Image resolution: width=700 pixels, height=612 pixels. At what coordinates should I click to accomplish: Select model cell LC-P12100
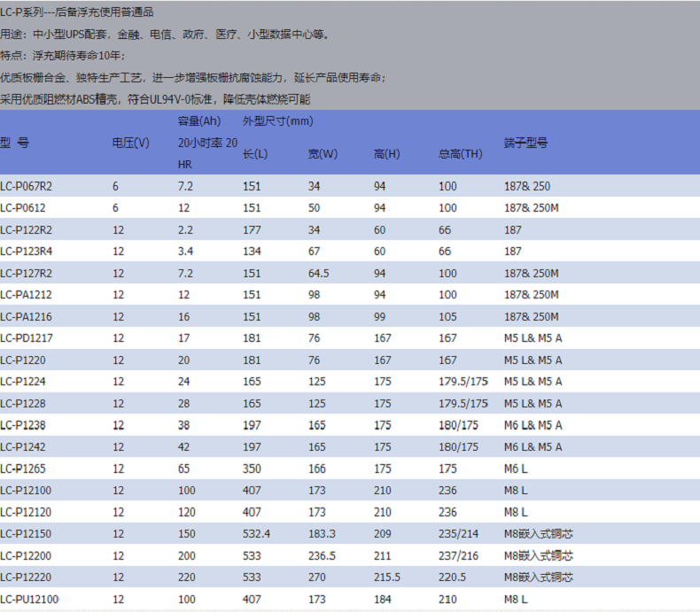tap(26, 491)
